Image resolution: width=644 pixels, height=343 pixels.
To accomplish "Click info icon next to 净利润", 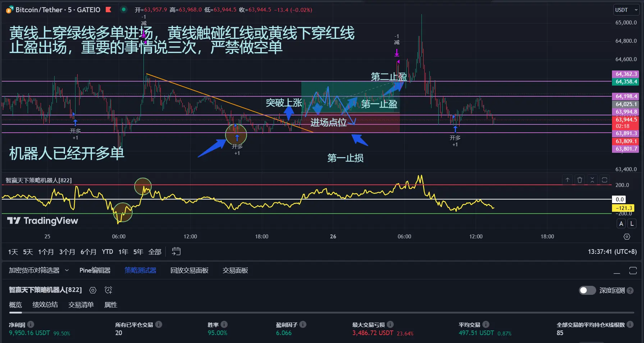I will 31,324.
